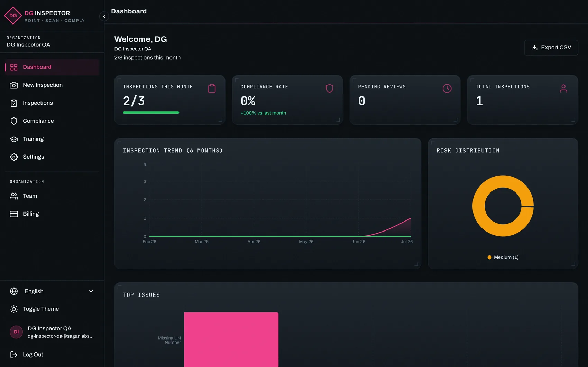Click the Team people icon

tap(14, 196)
